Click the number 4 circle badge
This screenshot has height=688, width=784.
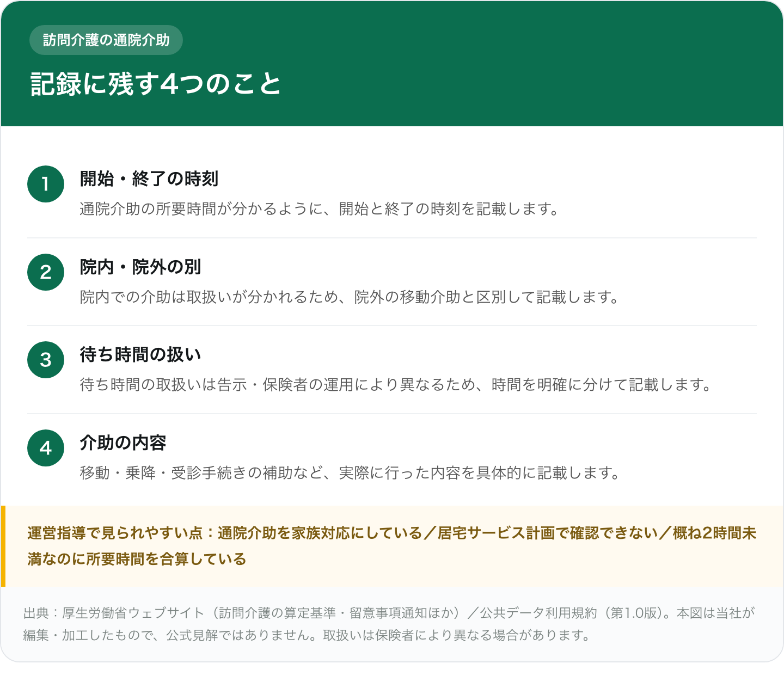(46, 448)
